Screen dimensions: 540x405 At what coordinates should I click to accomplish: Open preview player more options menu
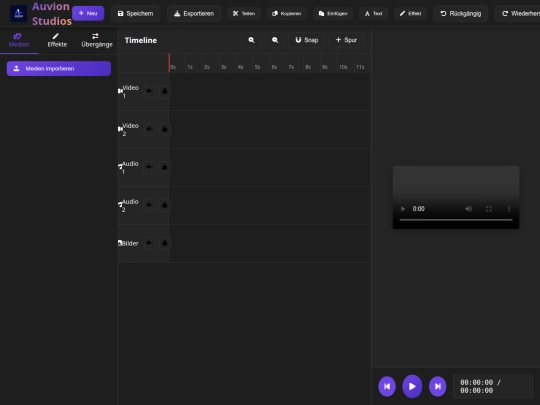[x=509, y=209]
